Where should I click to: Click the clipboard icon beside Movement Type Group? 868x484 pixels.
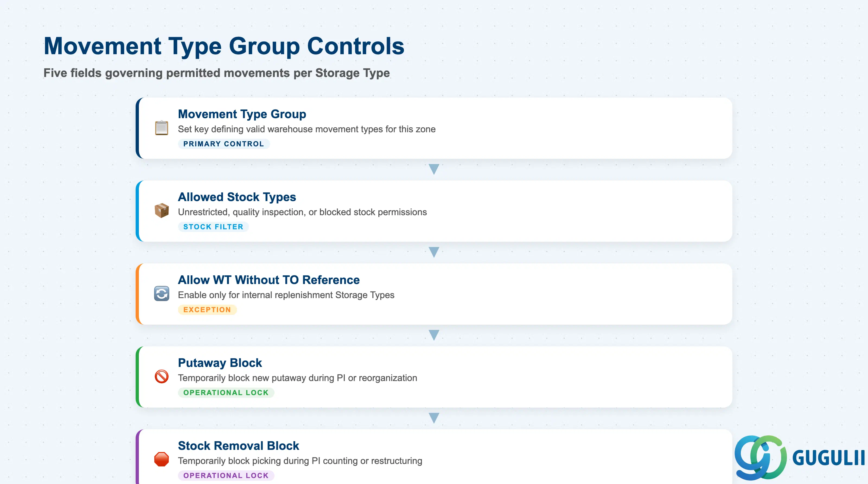(161, 128)
